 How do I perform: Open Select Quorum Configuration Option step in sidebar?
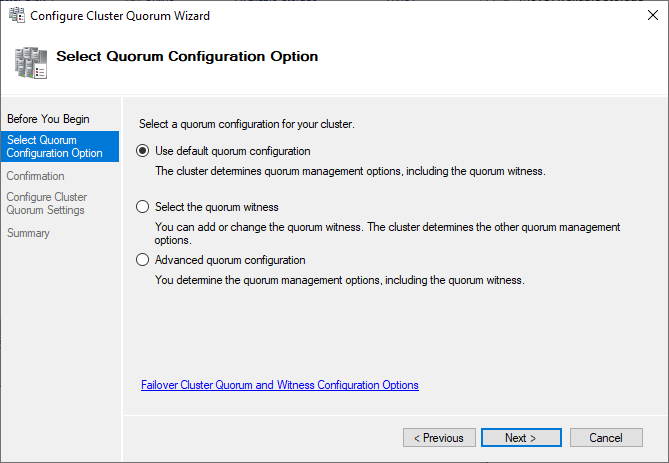(55, 147)
